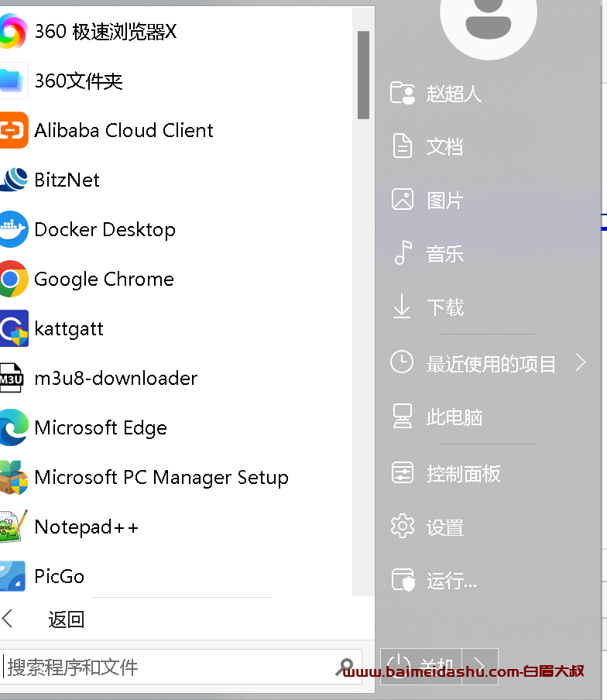Select the BitzNet text label
The width and height of the screenshot is (607, 700).
click(67, 180)
